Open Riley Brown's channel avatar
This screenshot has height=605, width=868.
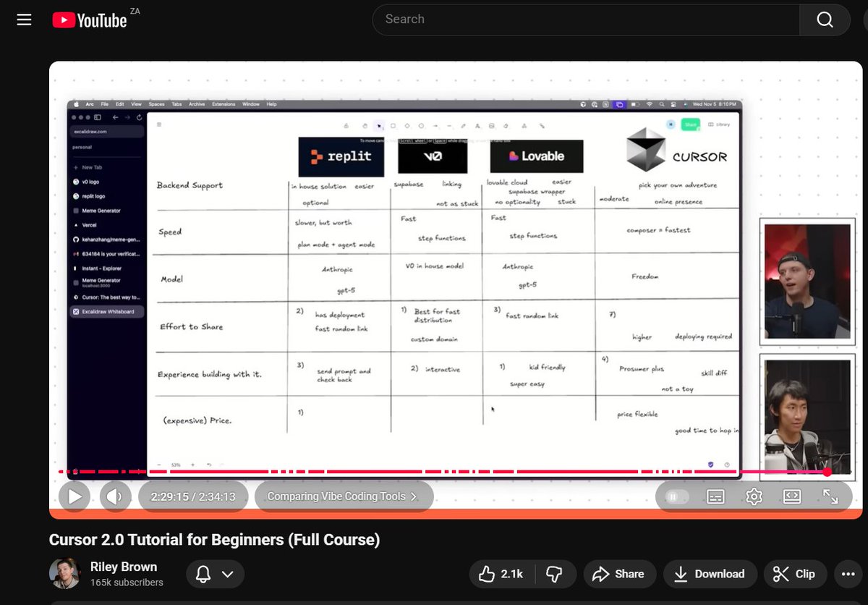64,574
